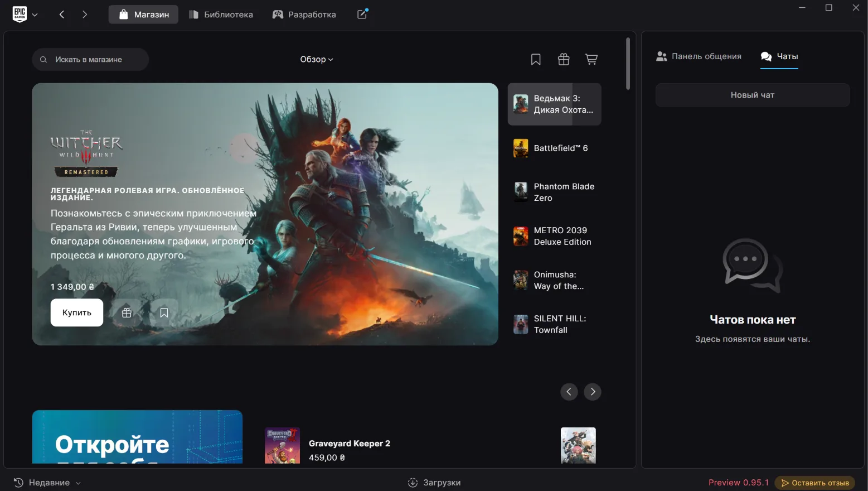
Task: Click the Witcher Wild Hunt Remastered logo
Action: (86, 154)
